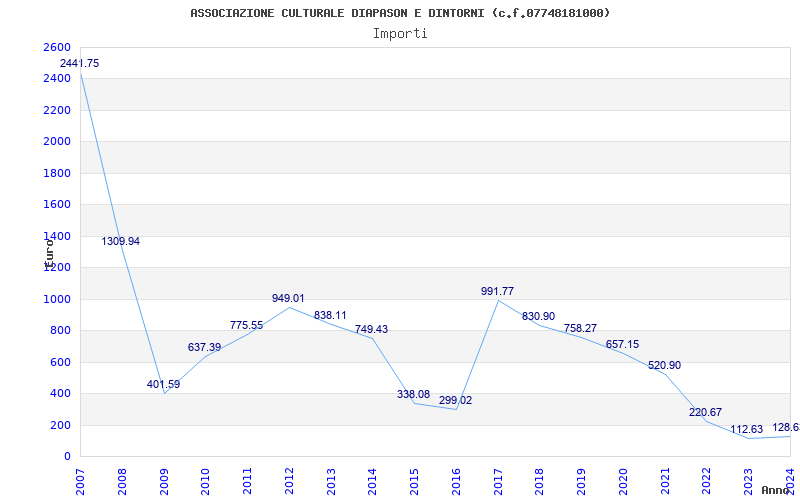Select the y-axis tick 2200
The width and height of the screenshot is (800, 500).
(57, 110)
